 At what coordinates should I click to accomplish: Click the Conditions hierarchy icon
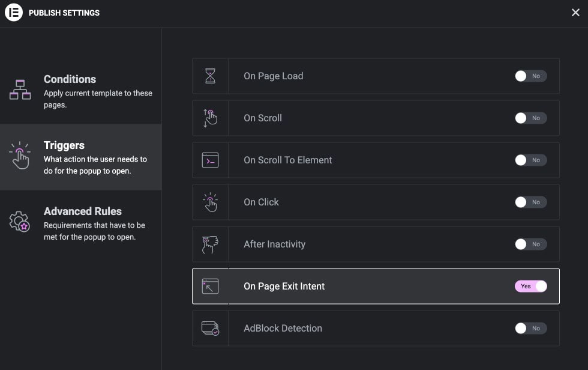click(x=20, y=89)
